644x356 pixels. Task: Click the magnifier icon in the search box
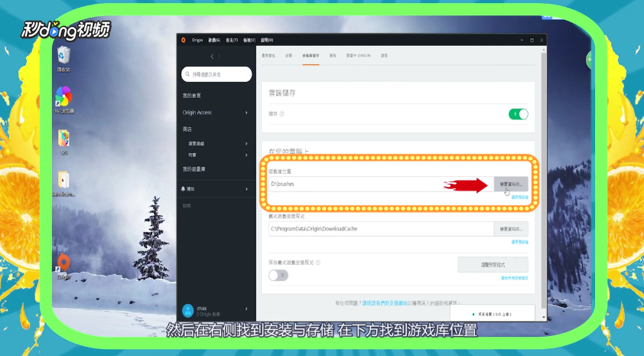(187, 74)
